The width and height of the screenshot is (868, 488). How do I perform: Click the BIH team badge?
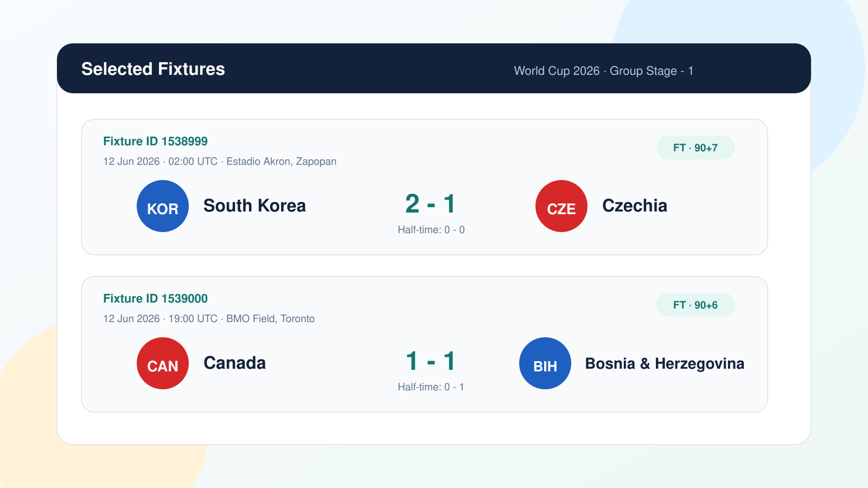click(x=545, y=363)
